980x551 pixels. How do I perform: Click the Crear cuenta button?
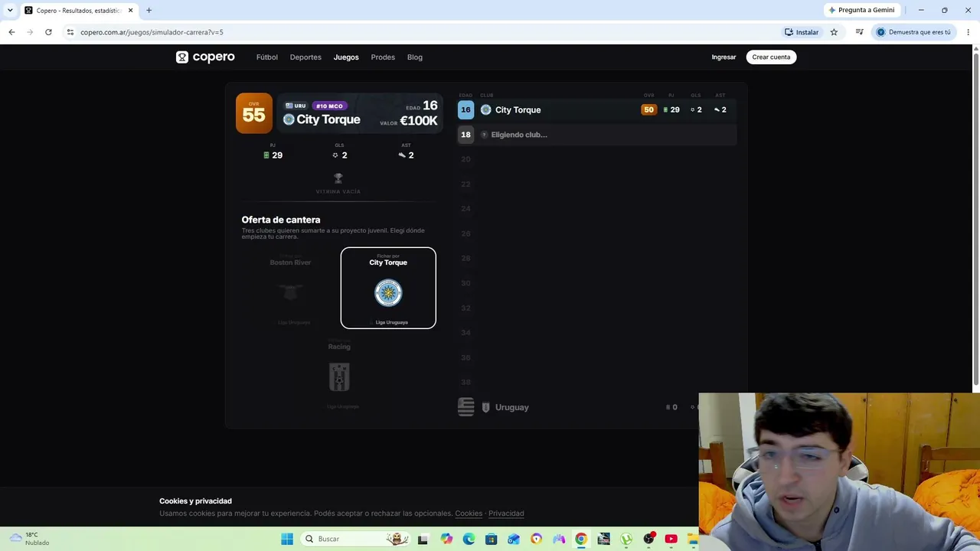(x=771, y=57)
